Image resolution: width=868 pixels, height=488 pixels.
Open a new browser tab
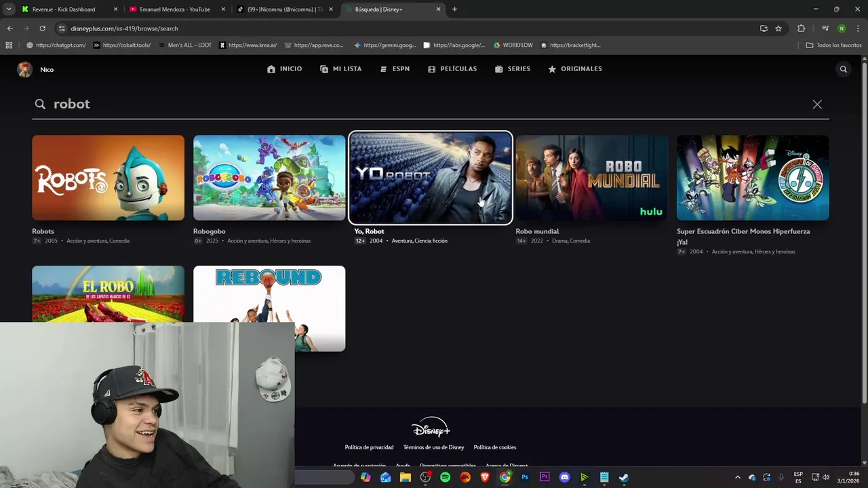[454, 9]
